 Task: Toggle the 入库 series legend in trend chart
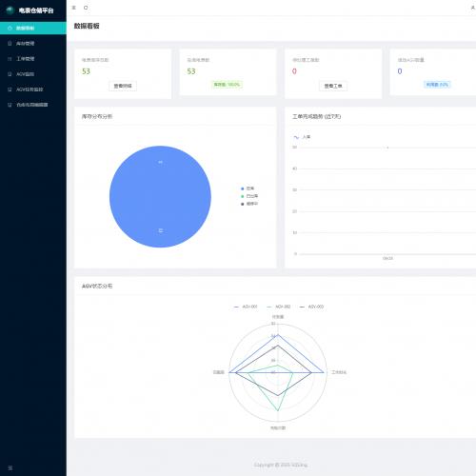pyautogui.click(x=302, y=137)
